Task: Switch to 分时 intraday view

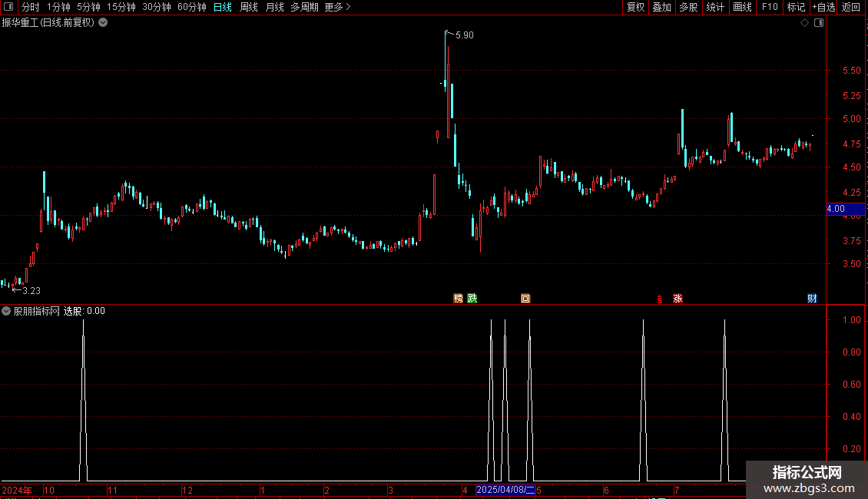Action: pyautogui.click(x=31, y=7)
